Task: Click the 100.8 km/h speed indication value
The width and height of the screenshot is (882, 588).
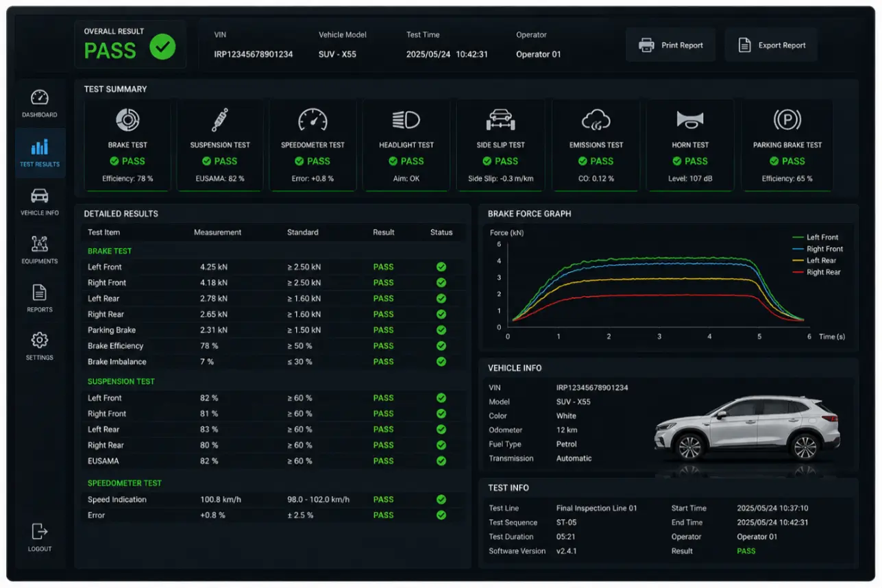Action: click(221, 500)
